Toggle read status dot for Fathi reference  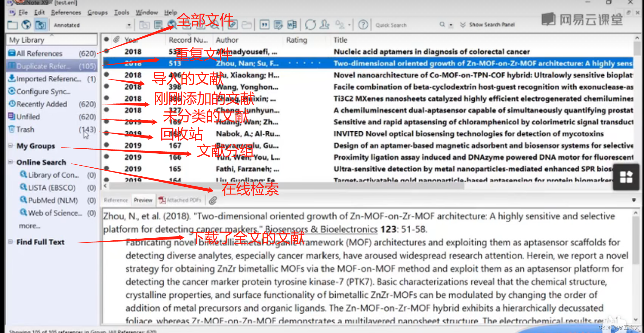106,168
